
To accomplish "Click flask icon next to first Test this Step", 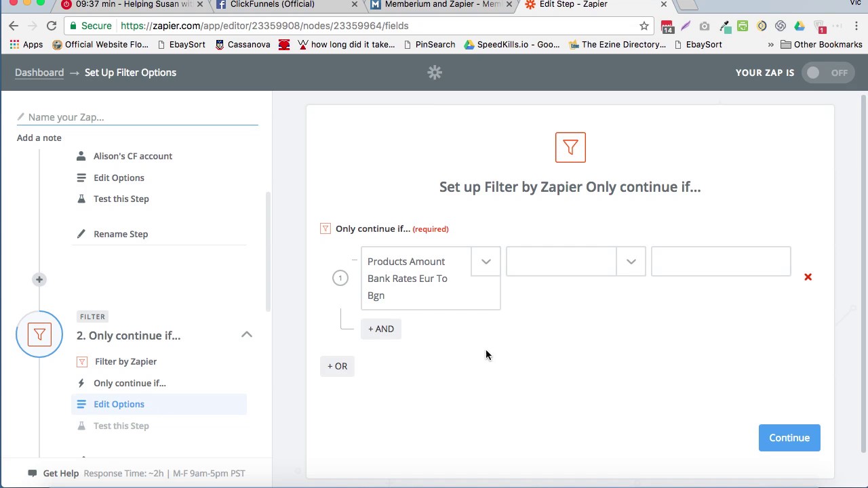I will (81, 199).
